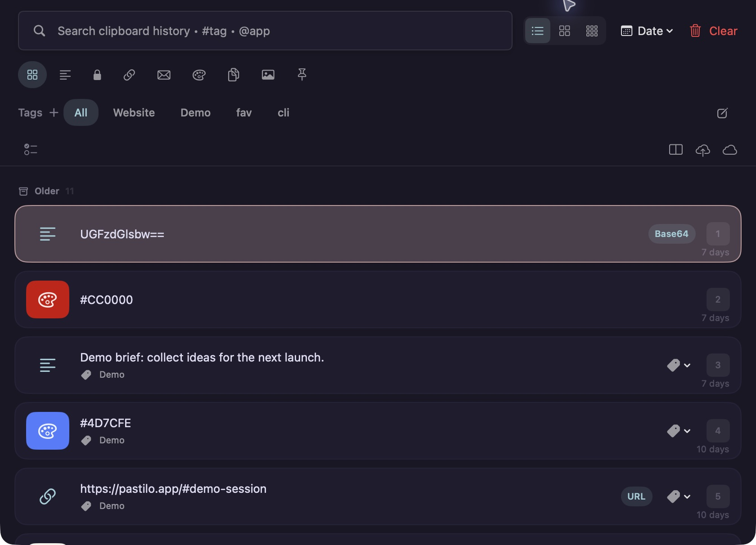Select the cli tag tab
The width and height of the screenshot is (756, 545).
[283, 112]
